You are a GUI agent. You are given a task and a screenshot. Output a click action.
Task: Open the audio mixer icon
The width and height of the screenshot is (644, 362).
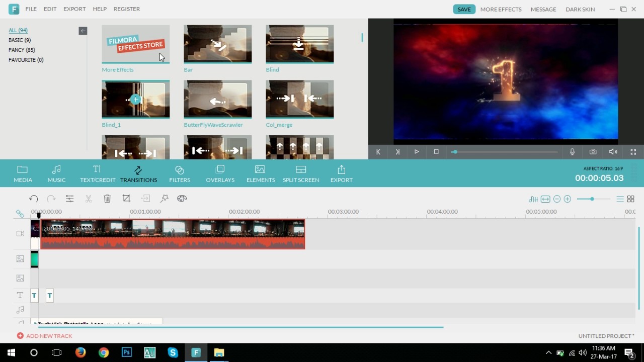point(533,199)
